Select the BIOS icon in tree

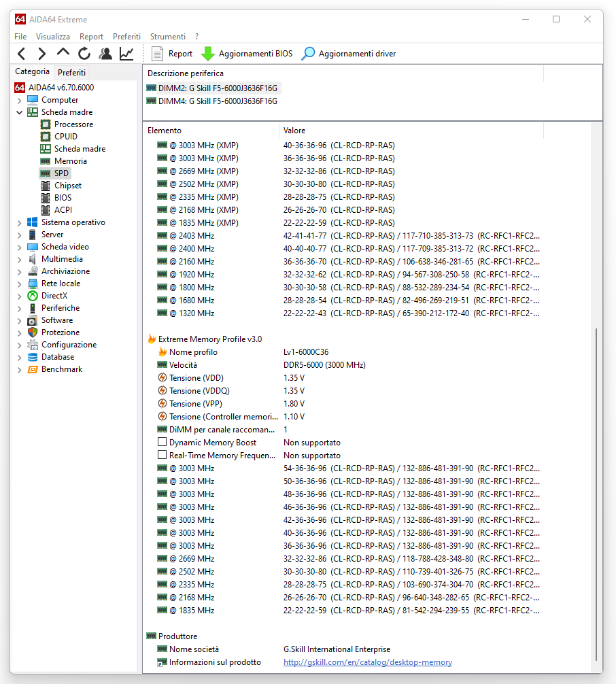tap(46, 198)
